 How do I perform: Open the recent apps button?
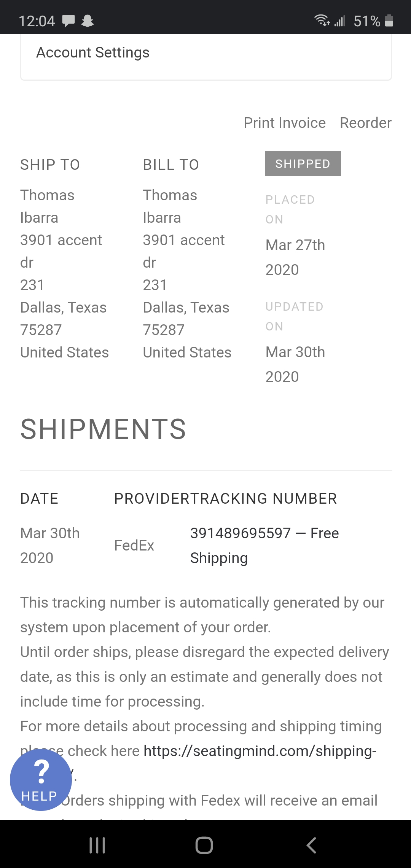97,845
